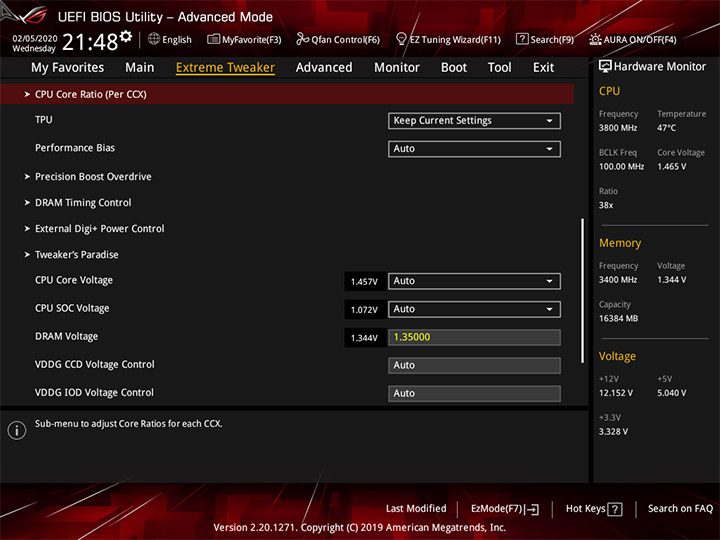Switch to My Favorites tab
This screenshot has width=720, height=540.
[x=68, y=68]
